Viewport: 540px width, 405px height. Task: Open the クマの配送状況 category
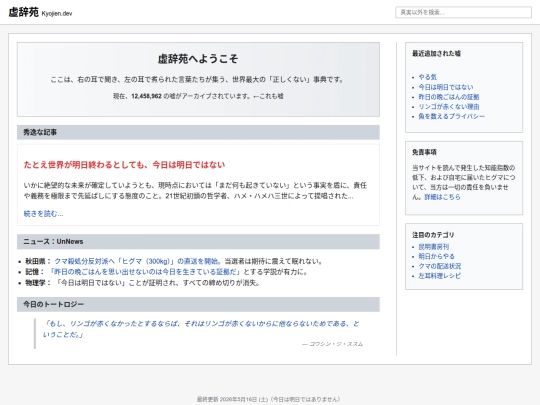(x=439, y=266)
